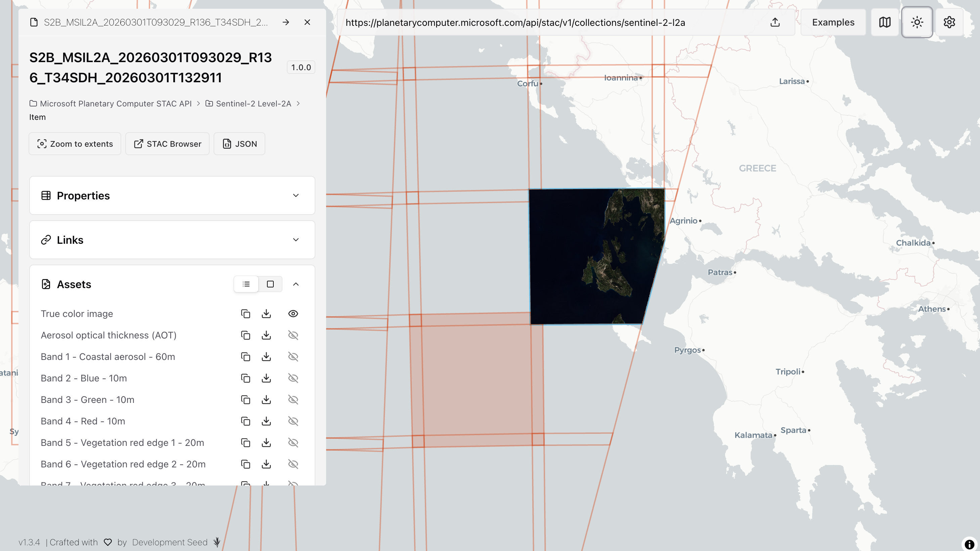Screen dimensions: 980x551
Task: Open the info button at bottom right
Action: coord(969,544)
